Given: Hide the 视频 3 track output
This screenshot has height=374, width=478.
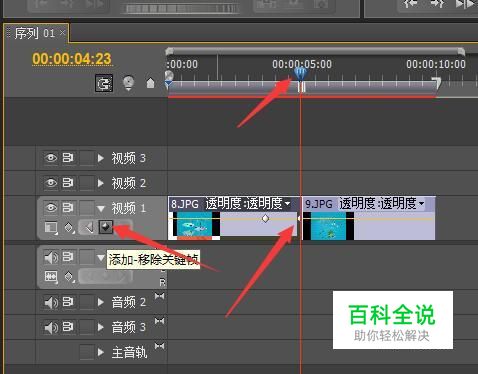Looking at the screenshot, I should coord(51,158).
